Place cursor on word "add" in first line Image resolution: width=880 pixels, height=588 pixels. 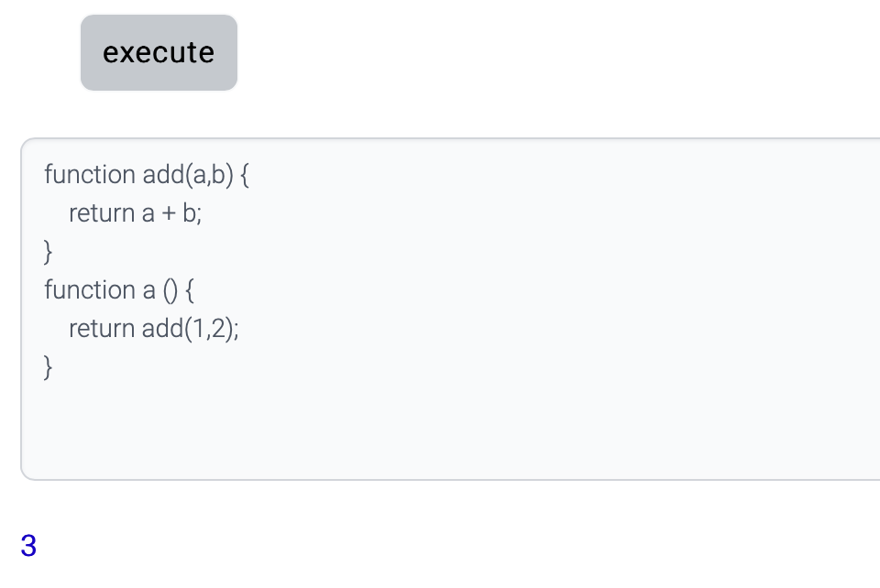164,174
